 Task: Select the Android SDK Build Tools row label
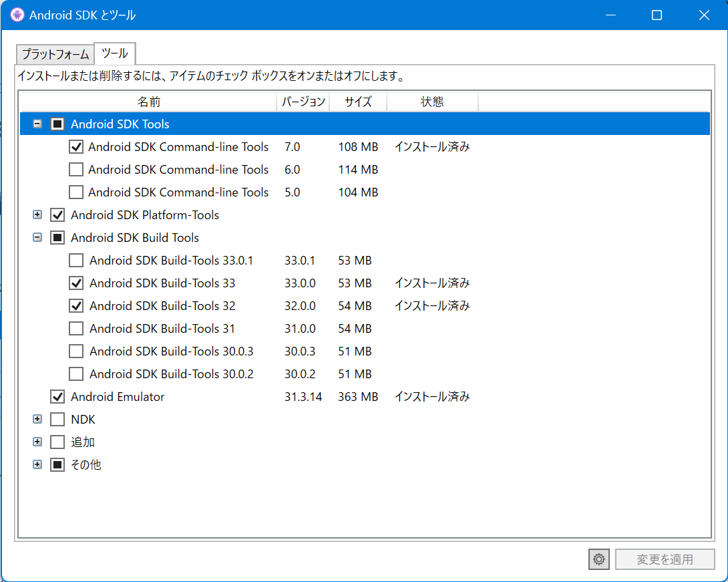tap(135, 238)
